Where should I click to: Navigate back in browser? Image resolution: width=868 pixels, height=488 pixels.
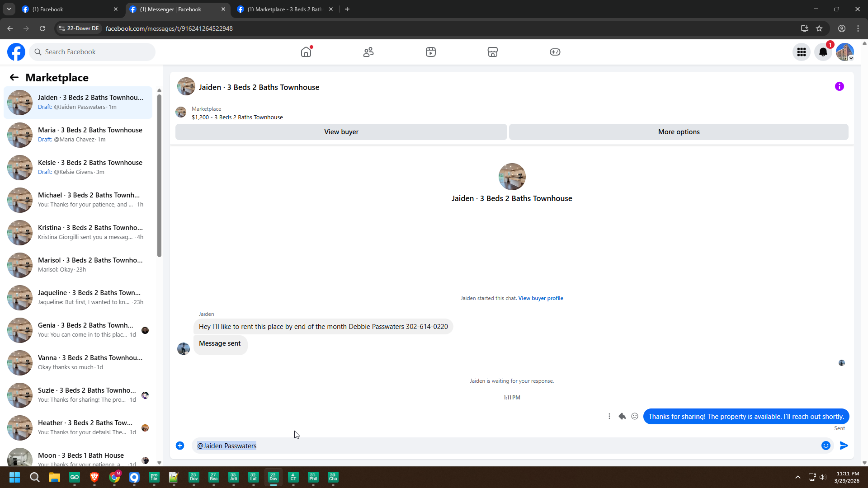click(x=10, y=28)
